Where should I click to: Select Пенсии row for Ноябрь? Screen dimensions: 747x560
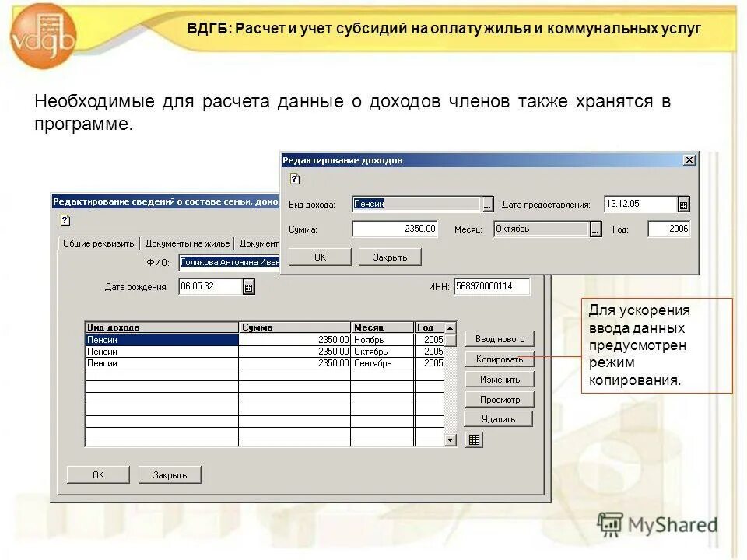pos(265,340)
